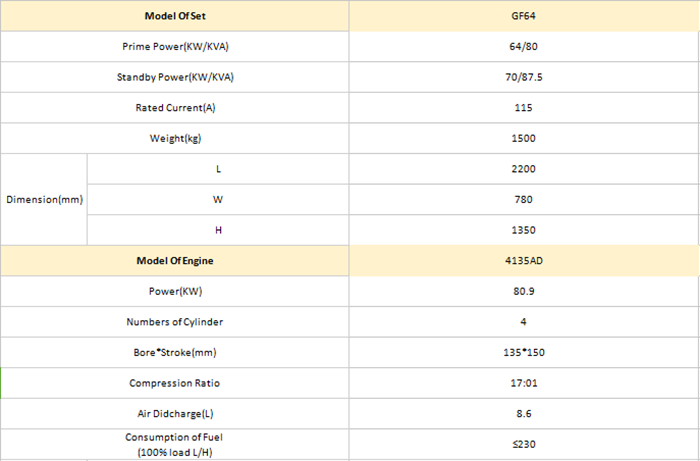Click the 64/80 prime power value
The width and height of the screenshot is (700, 461).
524,47
